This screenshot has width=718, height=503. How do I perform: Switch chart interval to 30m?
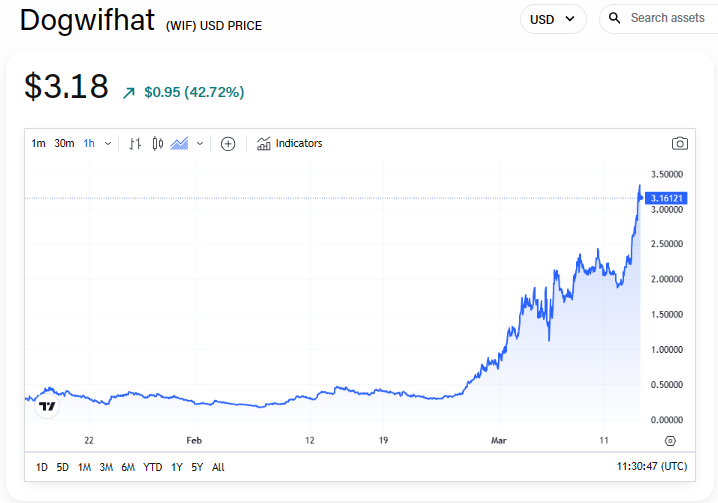pos(64,144)
